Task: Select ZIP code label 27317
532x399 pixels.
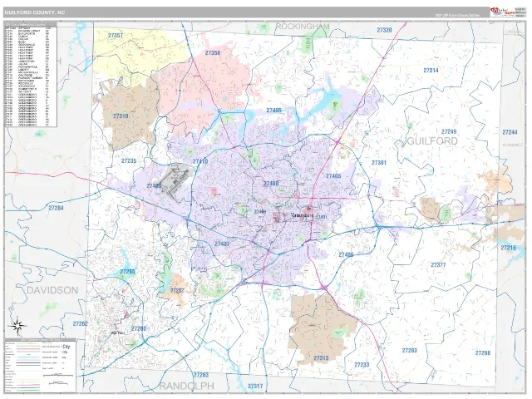Action: point(255,386)
